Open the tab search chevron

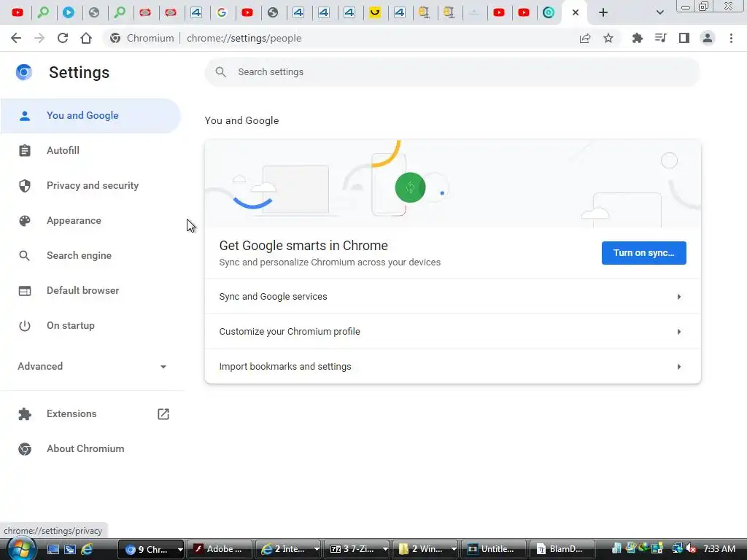tap(659, 12)
